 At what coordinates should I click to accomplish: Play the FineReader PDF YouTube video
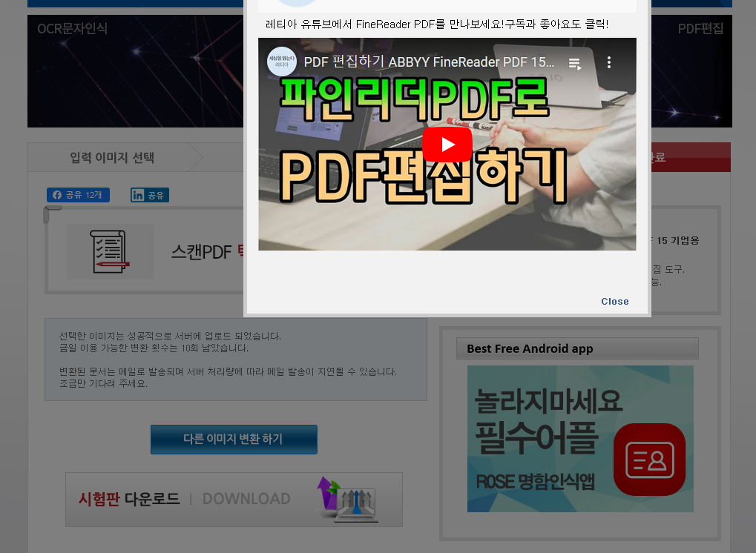click(447, 145)
